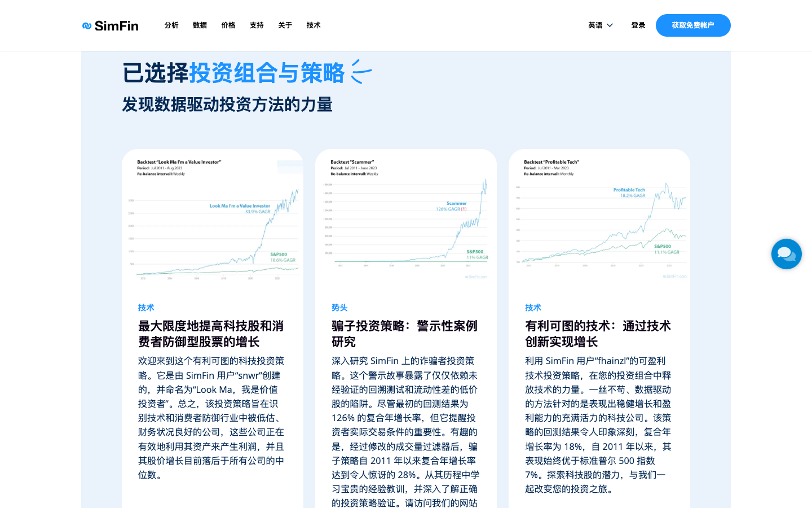Click the description starting 深入研究 SimFin 上的诈骗者投资策略
The width and height of the screenshot is (812, 508).
click(x=405, y=432)
